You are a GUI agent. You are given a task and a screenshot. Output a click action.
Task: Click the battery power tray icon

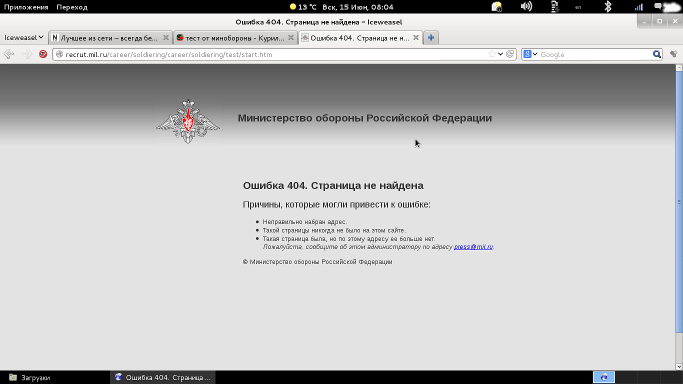pyautogui.click(x=555, y=7)
